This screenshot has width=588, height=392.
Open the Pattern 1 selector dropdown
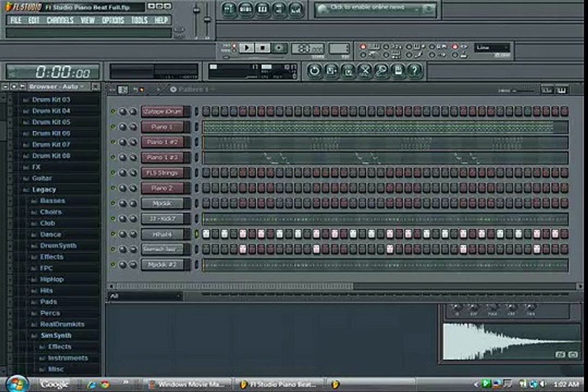193,89
